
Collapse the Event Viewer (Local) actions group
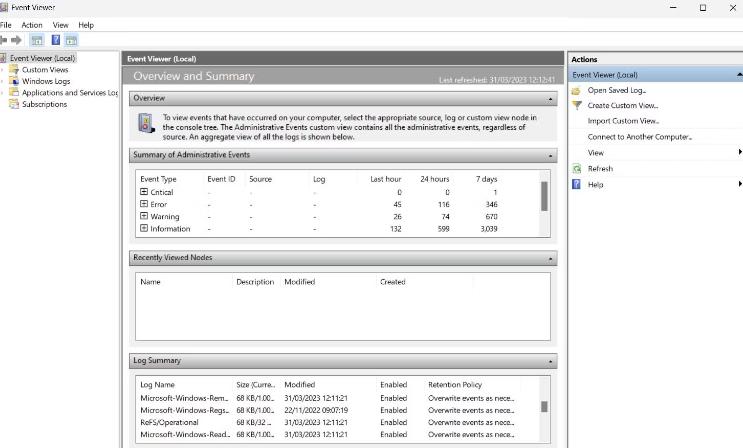739,74
